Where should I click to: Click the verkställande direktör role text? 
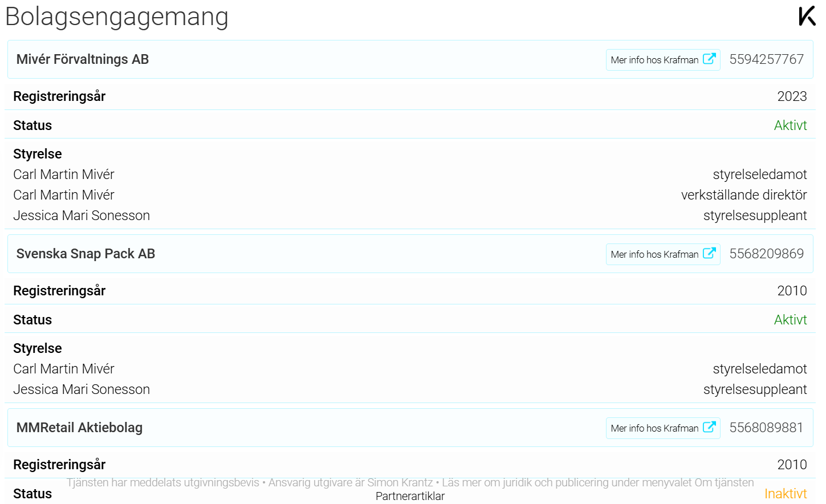tap(744, 195)
